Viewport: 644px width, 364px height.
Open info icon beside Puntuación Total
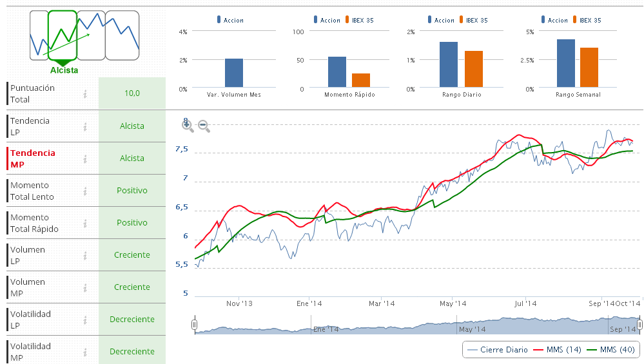coord(85,94)
